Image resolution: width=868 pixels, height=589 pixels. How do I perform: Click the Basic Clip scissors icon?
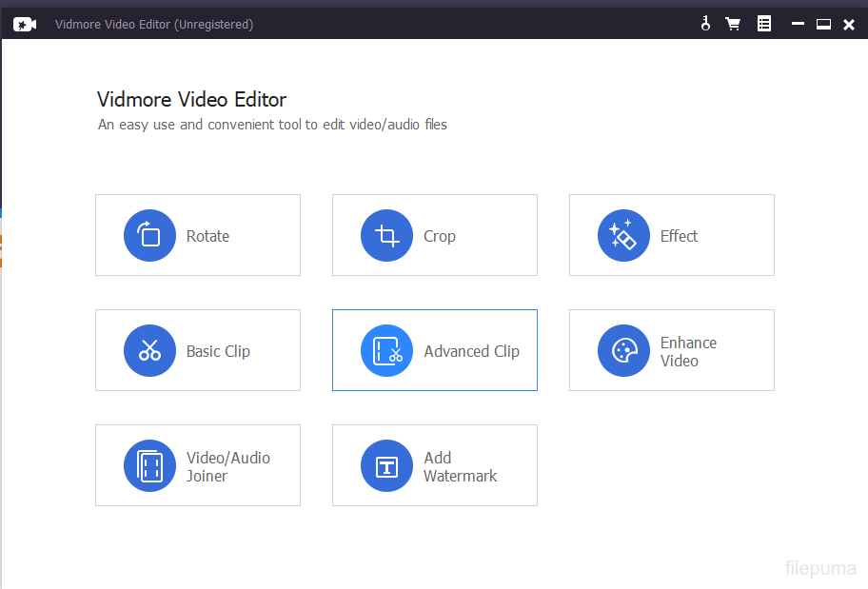(x=149, y=350)
